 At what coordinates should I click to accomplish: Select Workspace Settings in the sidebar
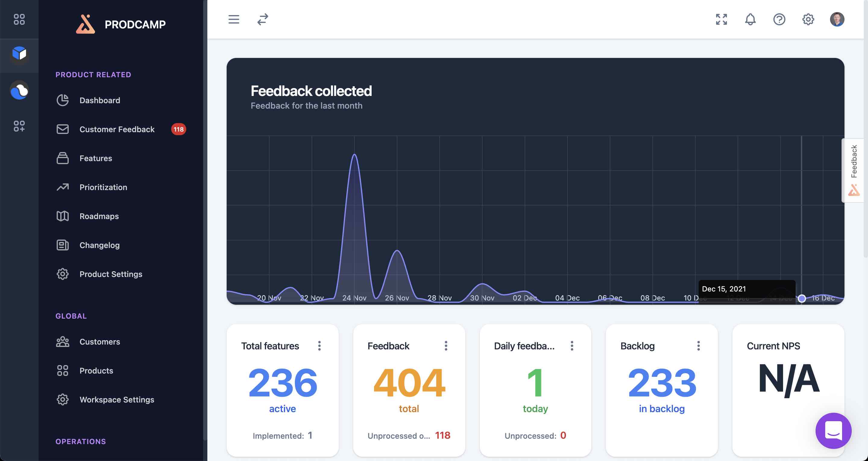click(x=117, y=400)
